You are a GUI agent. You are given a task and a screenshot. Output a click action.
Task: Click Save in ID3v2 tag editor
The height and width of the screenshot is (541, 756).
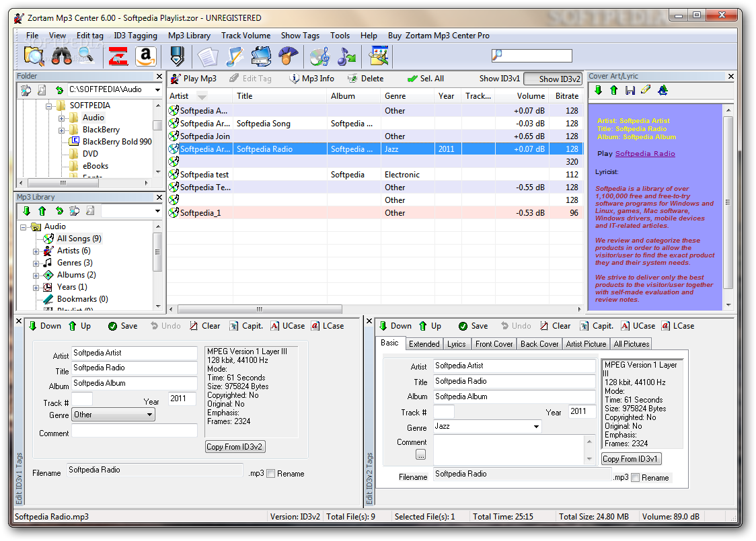coord(473,326)
